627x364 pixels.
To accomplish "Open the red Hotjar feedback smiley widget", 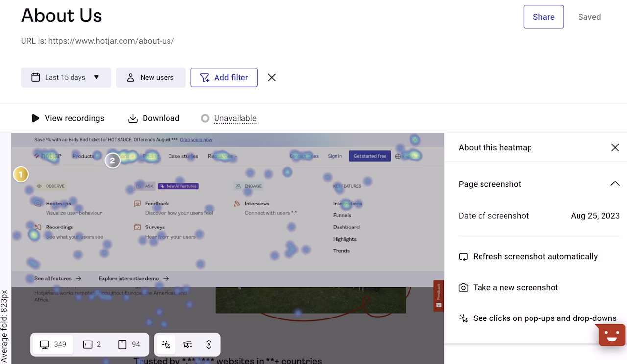I will click(611, 335).
